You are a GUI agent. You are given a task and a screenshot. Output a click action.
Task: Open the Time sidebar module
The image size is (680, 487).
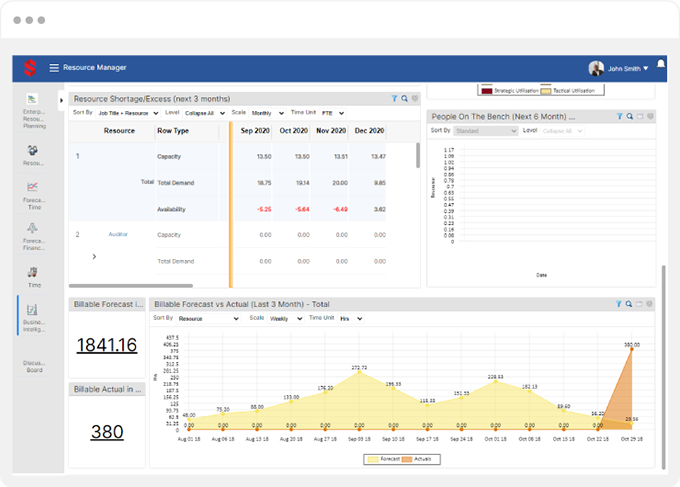click(x=34, y=278)
